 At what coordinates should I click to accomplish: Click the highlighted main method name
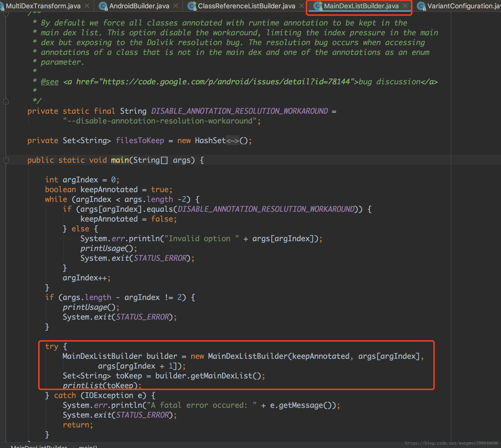pos(120,160)
